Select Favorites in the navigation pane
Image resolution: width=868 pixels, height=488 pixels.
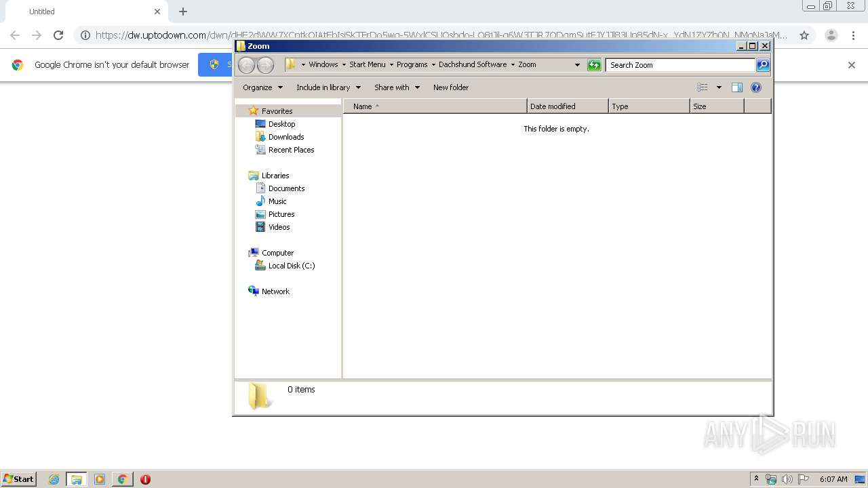(277, 111)
